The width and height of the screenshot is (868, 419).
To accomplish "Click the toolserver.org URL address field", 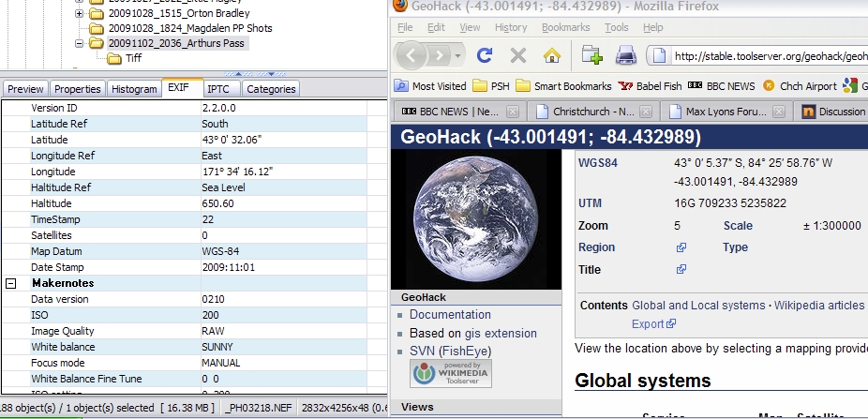I will (757, 56).
